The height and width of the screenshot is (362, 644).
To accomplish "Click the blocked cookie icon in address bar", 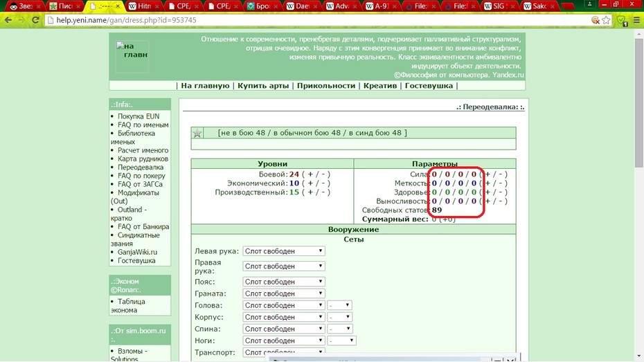I will [x=595, y=20].
